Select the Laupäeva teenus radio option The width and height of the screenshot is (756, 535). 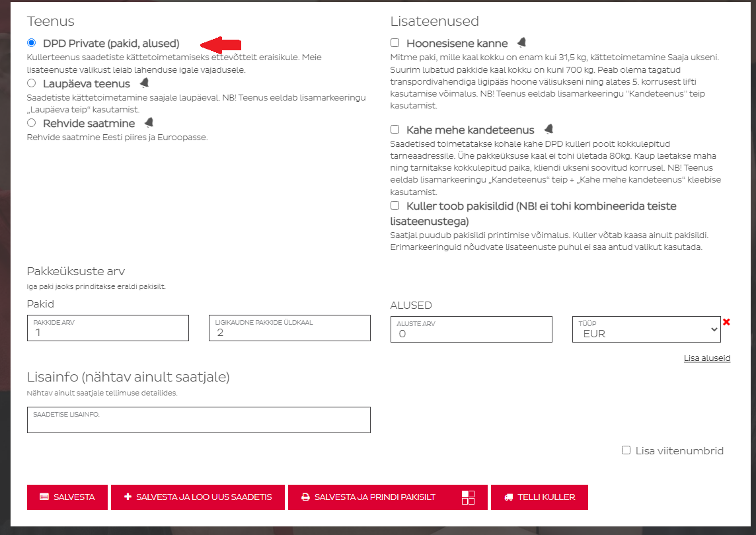tap(31, 83)
